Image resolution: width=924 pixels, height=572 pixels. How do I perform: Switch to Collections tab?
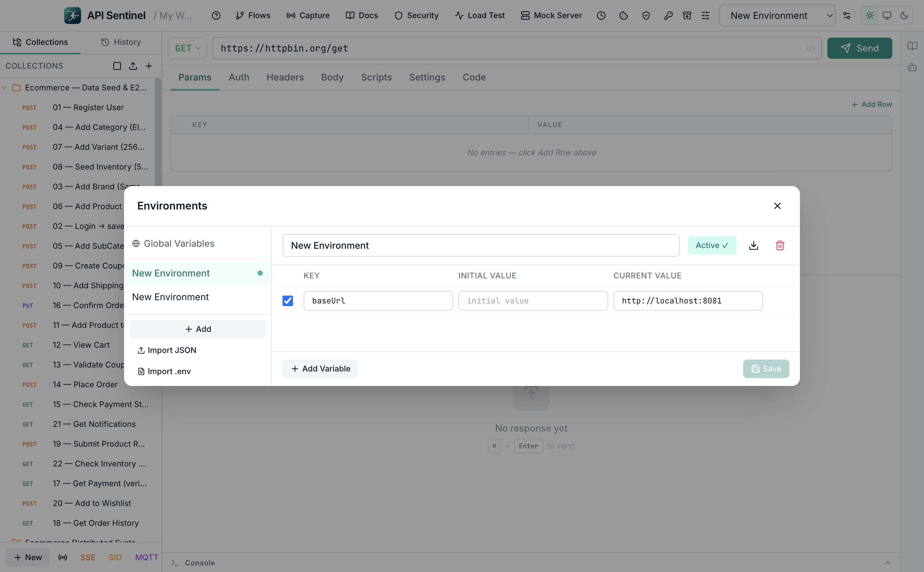pos(41,42)
